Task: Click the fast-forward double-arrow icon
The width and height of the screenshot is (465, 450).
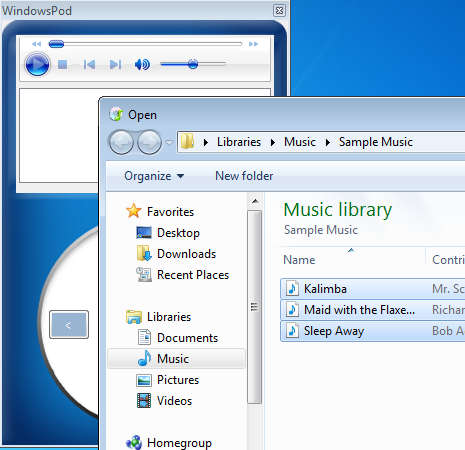Action: (253, 44)
